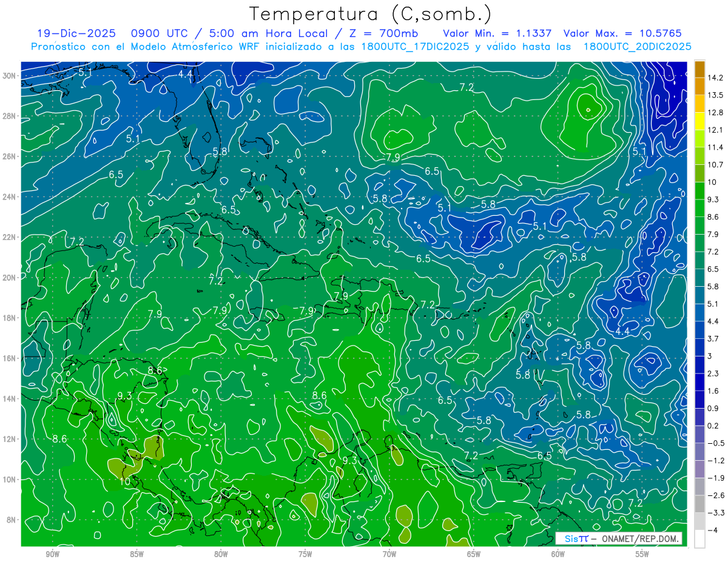Select the pressure level 'Z = 700mb'

(384, 33)
